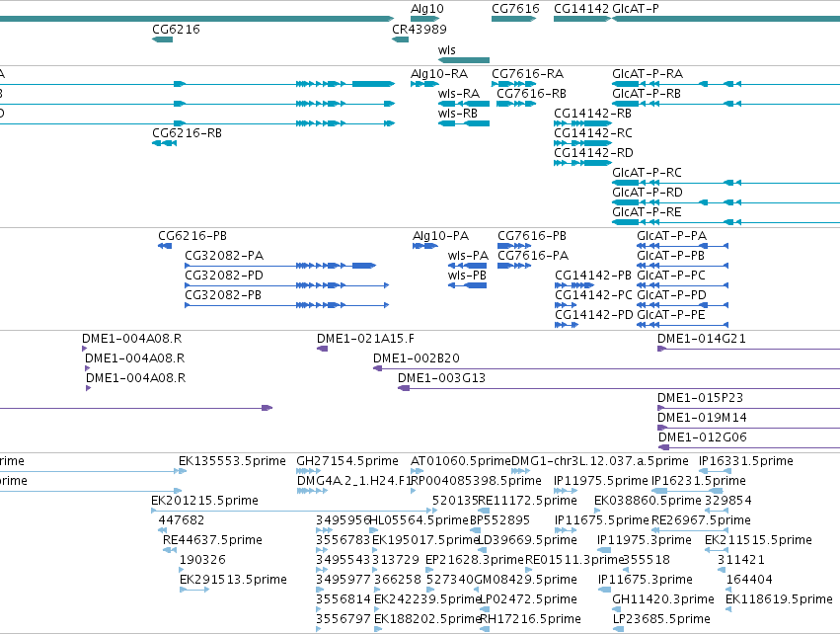The image size is (840, 634).
Task: Select the DME1-014G21 clone label
Action: coord(701,340)
